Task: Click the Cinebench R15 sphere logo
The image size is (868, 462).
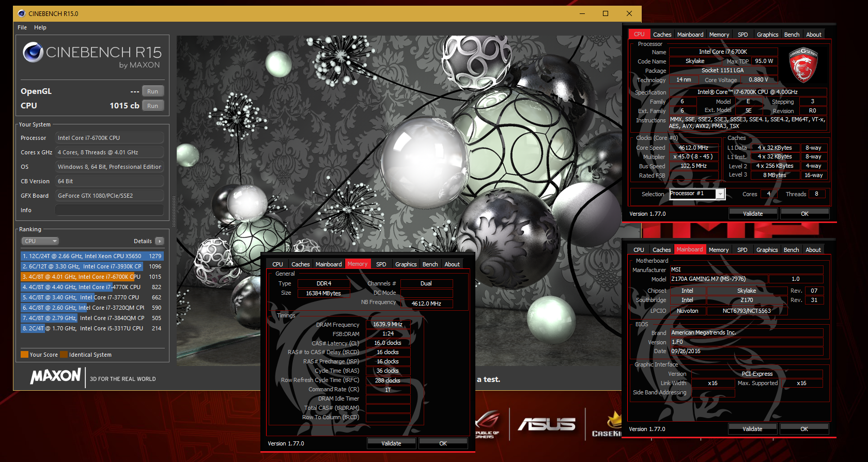Action: click(x=33, y=52)
